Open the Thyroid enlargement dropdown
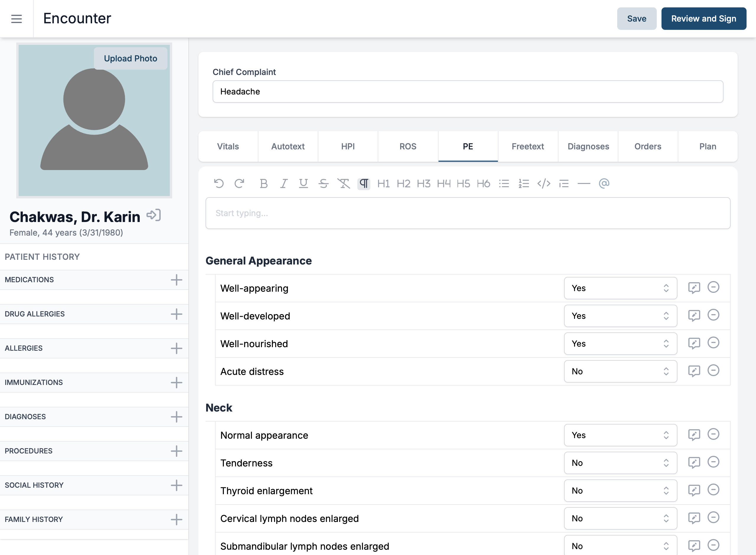 pyautogui.click(x=620, y=491)
